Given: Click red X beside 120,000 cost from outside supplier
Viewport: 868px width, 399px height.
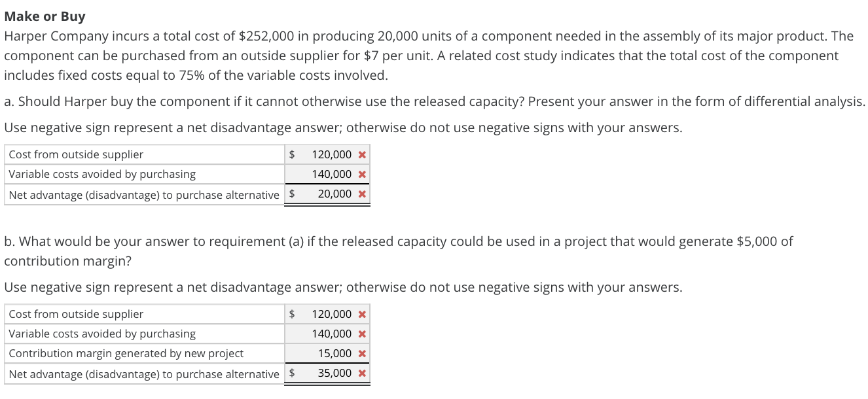Looking at the screenshot, I should pos(362,154).
